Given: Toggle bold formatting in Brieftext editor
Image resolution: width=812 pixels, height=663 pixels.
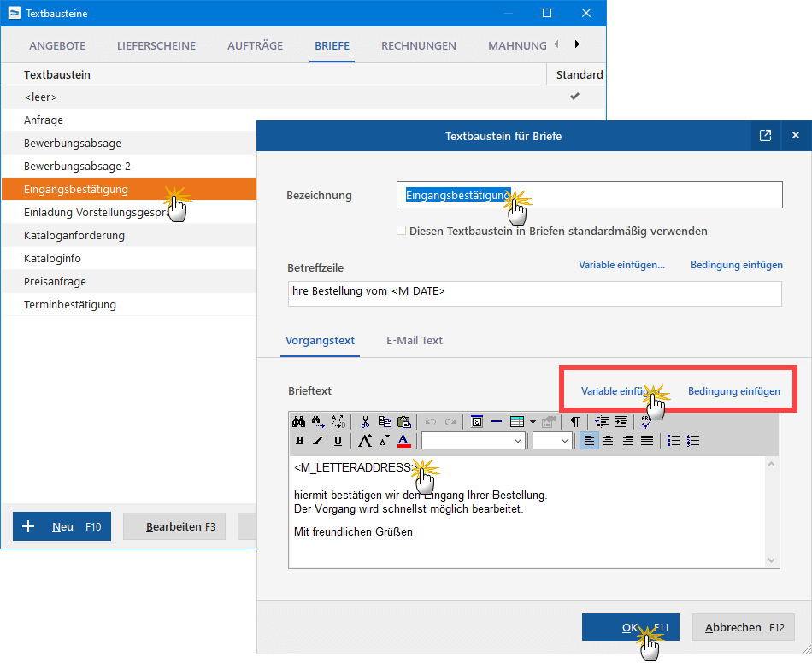Looking at the screenshot, I should pyautogui.click(x=299, y=441).
